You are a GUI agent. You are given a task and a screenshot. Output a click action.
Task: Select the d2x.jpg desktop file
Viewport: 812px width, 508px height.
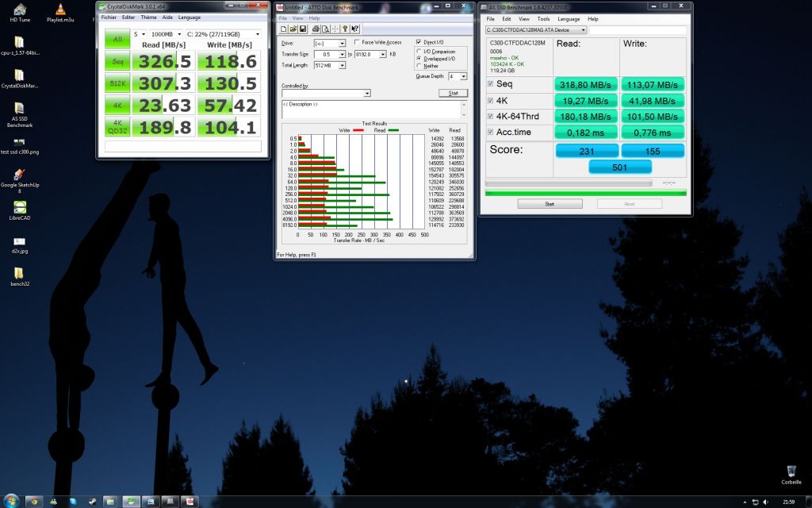[x=20, y=245]
